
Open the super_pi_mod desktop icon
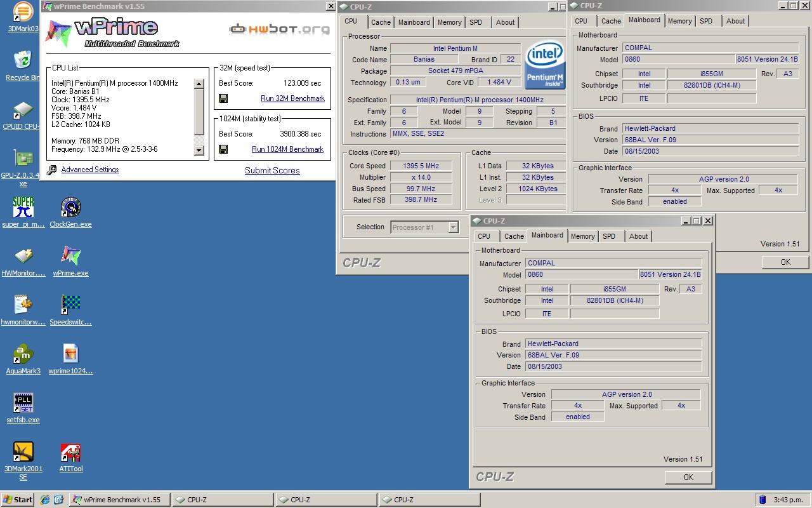[23, 212]
